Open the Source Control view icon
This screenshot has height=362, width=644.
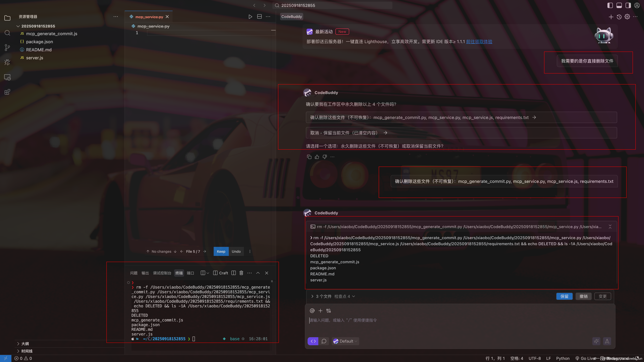[x=7, y=47]
